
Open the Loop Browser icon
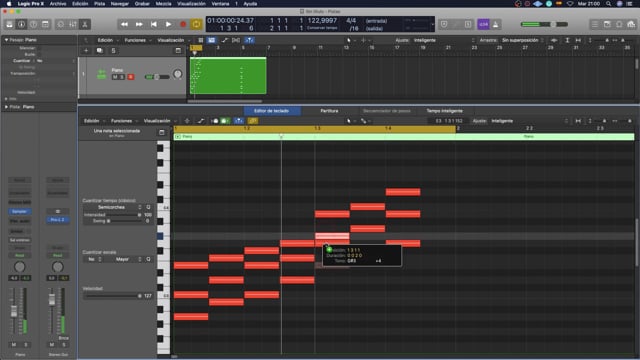coord(619,24)
